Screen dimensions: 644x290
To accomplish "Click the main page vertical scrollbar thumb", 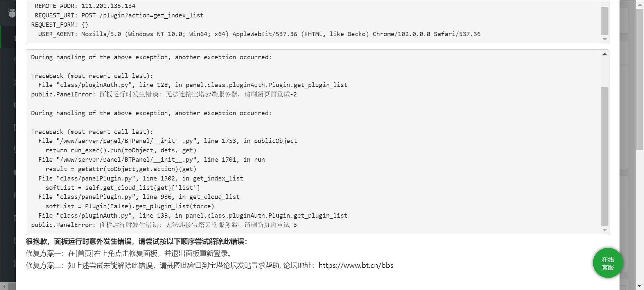I will point(640,79).
